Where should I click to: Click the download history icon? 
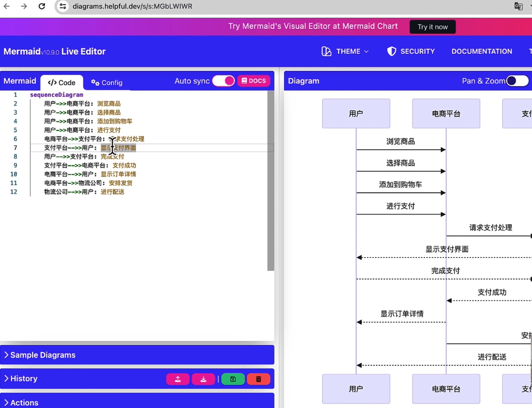(x=203, y=379)
